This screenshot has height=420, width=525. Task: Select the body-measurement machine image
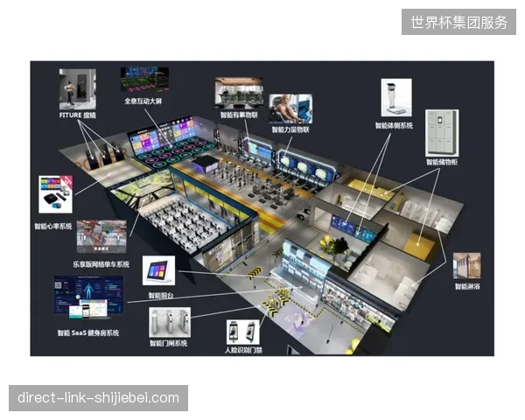(x=396, y=97)
